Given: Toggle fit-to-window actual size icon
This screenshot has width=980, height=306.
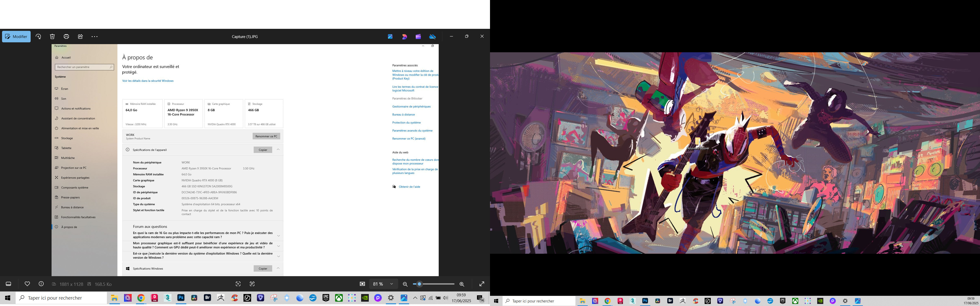Looking at the screenshot, I should [x=362, y=284].
